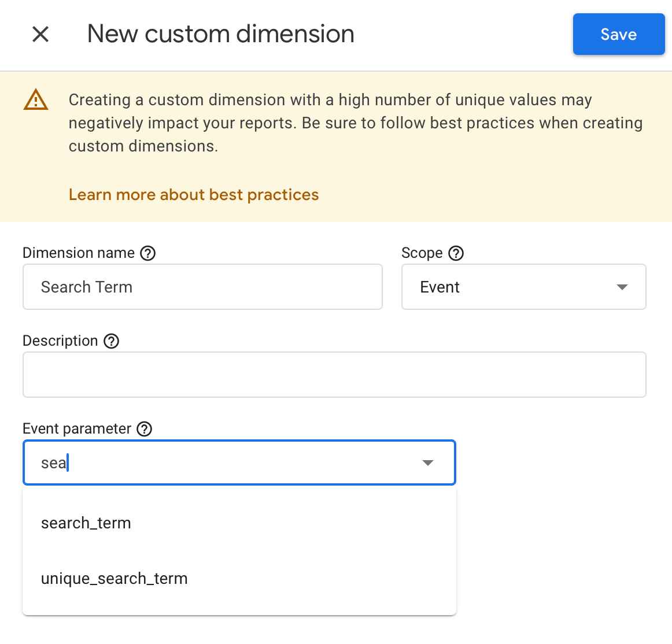Click the Dimension name label
Viewport: 672px width, 644px height.
79,253
